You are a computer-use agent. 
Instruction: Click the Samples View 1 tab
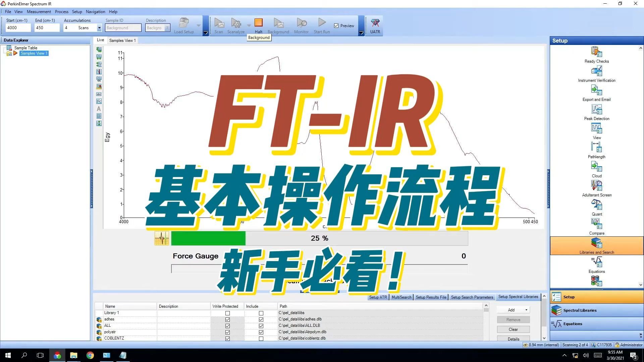pyautogui.click(x=122, y=40)
